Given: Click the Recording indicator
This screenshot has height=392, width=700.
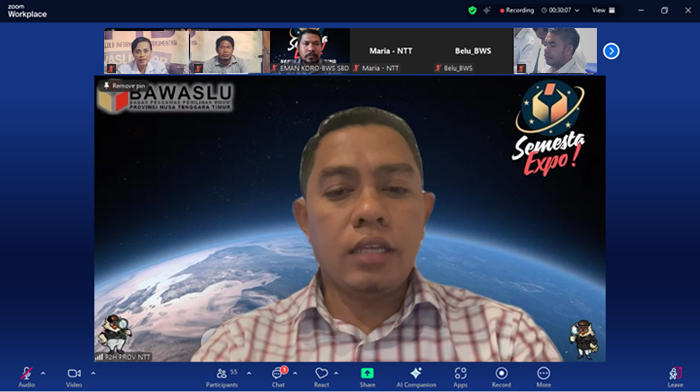Looking at the screenshot, I should [517, 10].
